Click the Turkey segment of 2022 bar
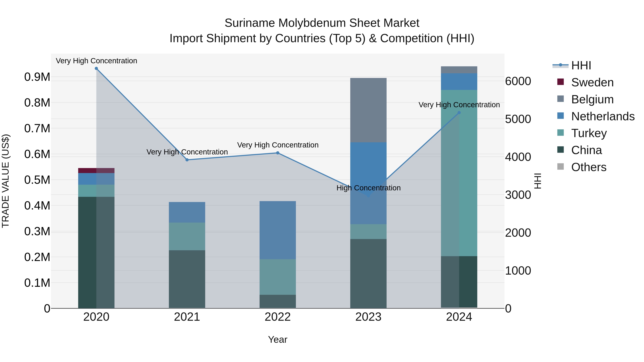Viewport: 644px width, 362px height. click(278, 277)
